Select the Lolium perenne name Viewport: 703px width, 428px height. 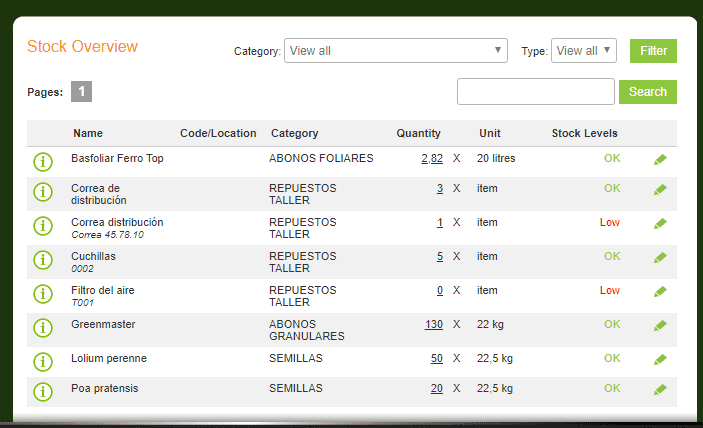[x=109, y=359]
